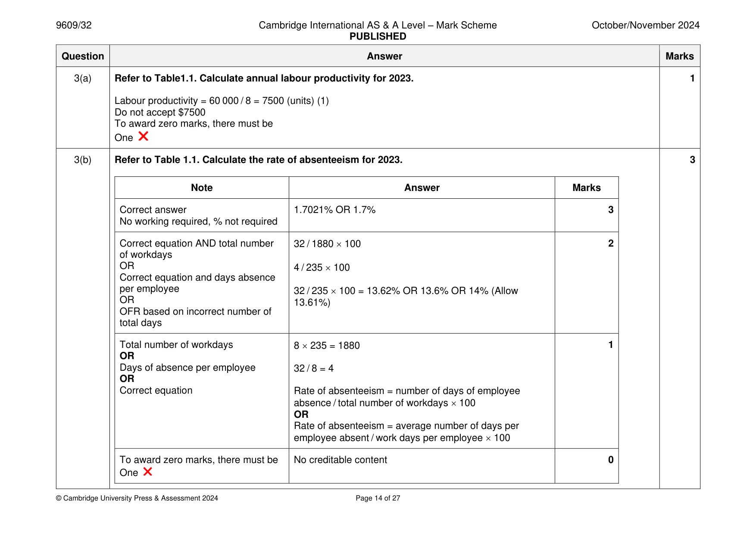
Task: Select the '8 × 235 = 1880' line
Action: click(x=327, y=346)
